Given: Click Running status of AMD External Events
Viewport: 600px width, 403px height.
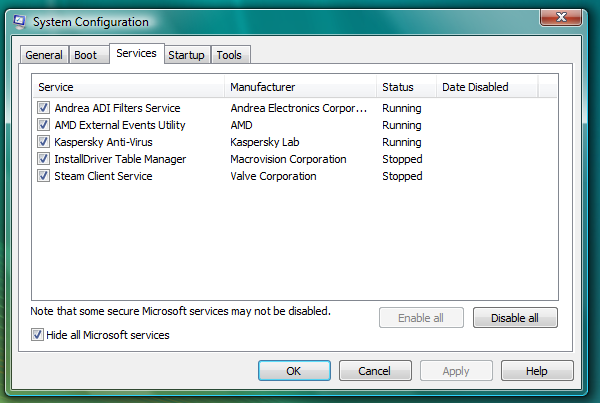Looking at the screenshot, I should point(402,125).
